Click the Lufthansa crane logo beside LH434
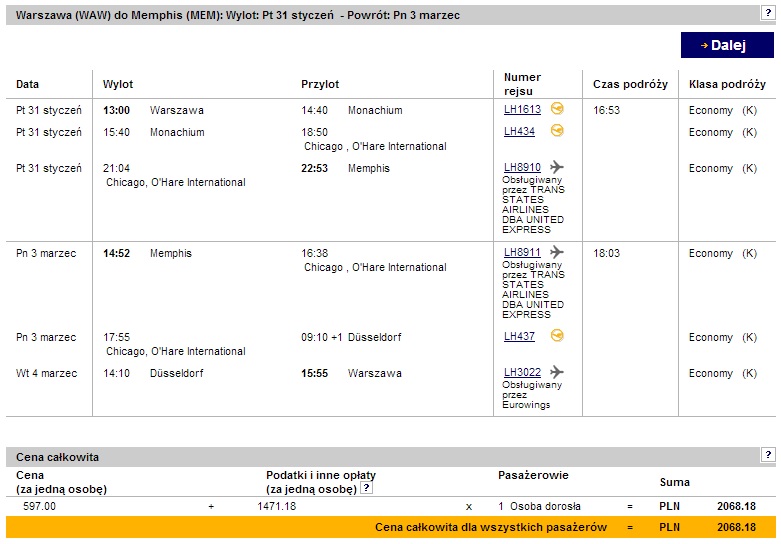 pyautogui.click(x=557, y=131)
